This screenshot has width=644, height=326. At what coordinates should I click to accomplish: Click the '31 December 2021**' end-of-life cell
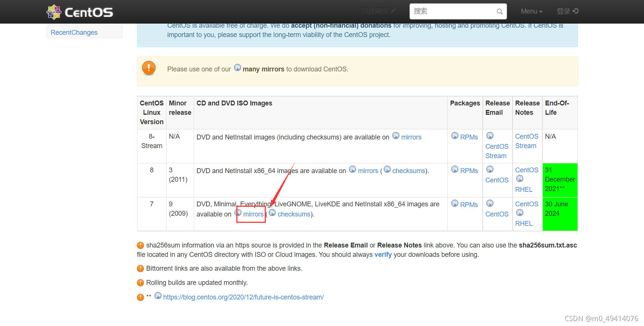pyautogui.click(x=560, y=180)
